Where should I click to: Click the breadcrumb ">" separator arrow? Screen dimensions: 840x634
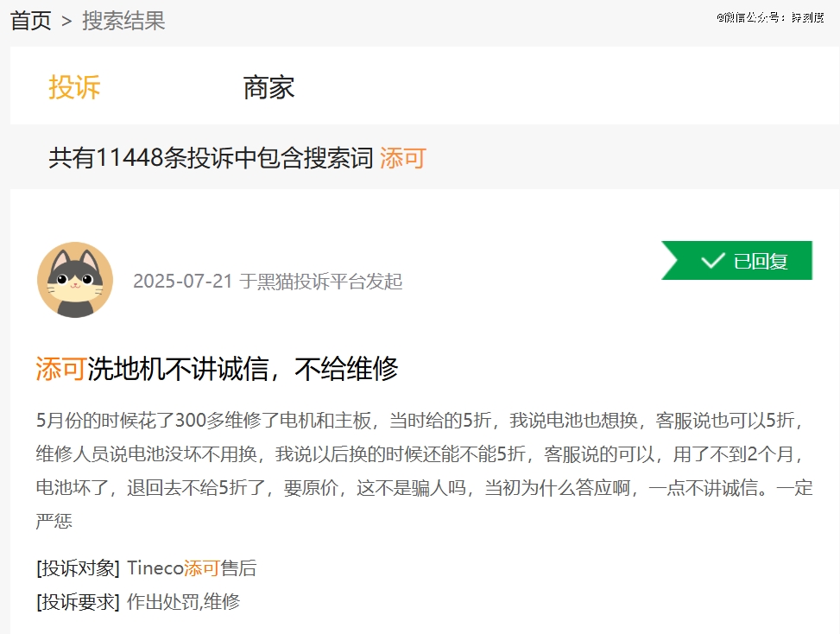pos(66,22)
